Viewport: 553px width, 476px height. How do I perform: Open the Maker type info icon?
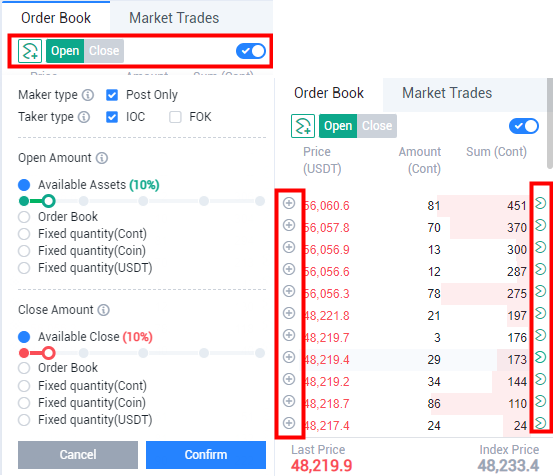pos(88,95)
